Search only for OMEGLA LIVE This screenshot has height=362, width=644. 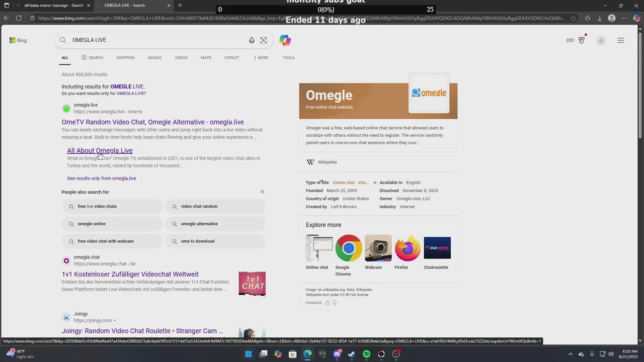130,94
